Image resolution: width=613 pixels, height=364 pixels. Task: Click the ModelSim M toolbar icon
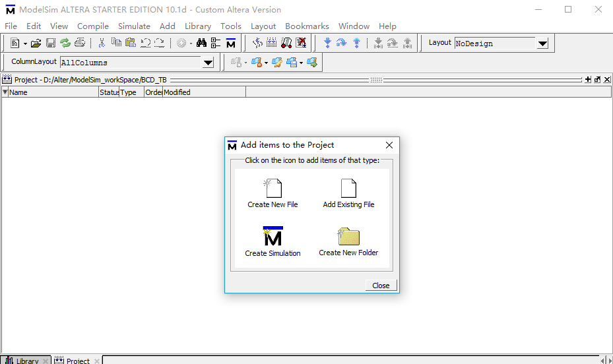tap(231, 43)
